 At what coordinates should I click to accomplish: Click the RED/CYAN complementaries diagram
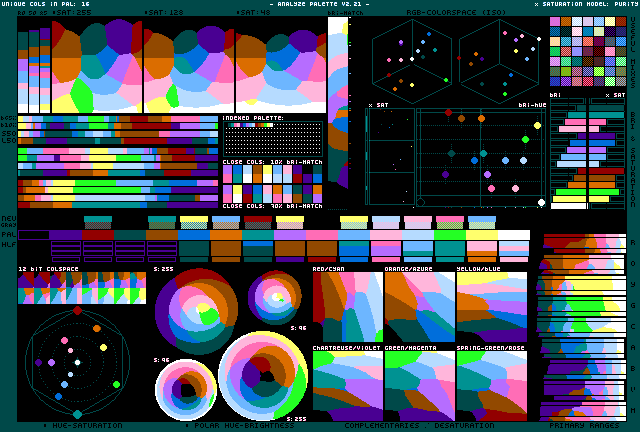(x=348, y=307)
